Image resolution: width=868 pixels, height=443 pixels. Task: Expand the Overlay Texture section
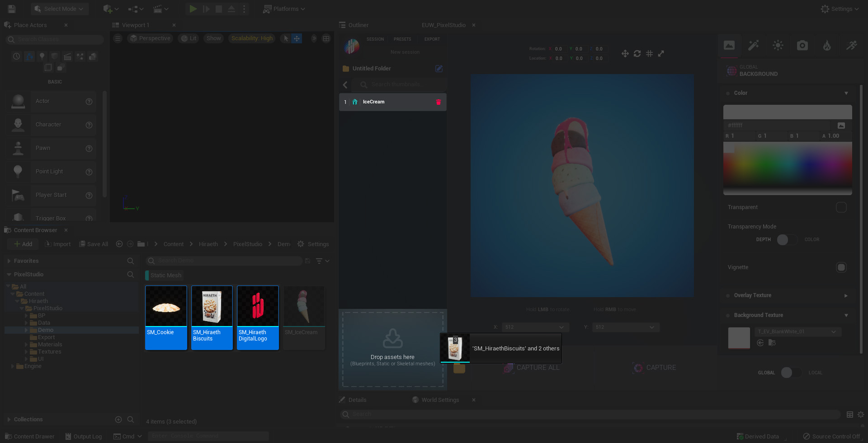[846, 296]
